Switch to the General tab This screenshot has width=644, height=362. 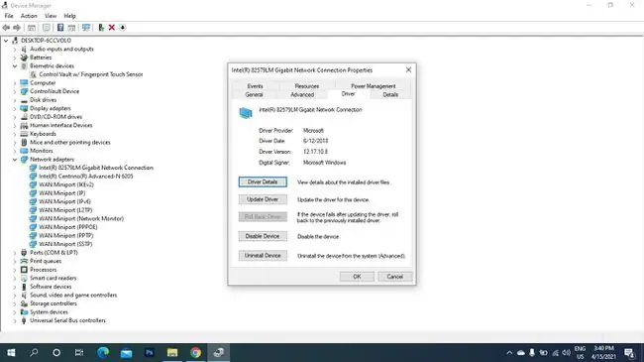point(254,94)
